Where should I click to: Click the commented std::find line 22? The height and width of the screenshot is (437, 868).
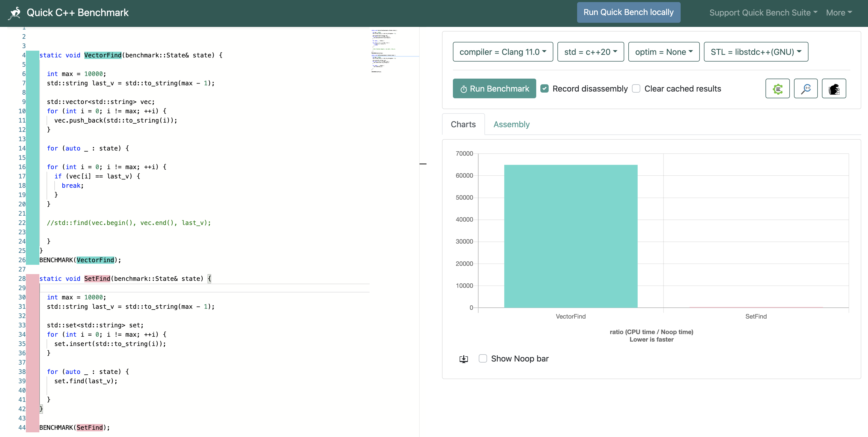[129, 223]
